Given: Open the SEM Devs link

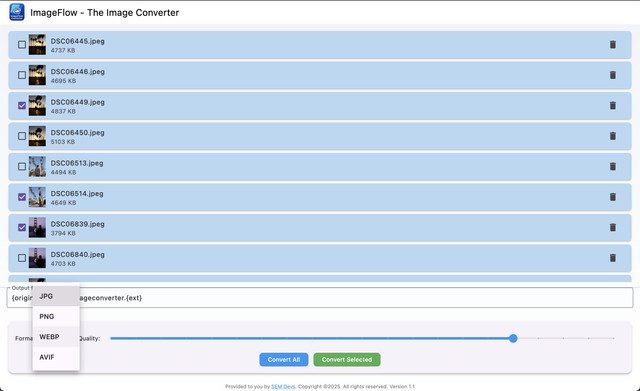Looking at the screenshot, I should tap(283, 387).
